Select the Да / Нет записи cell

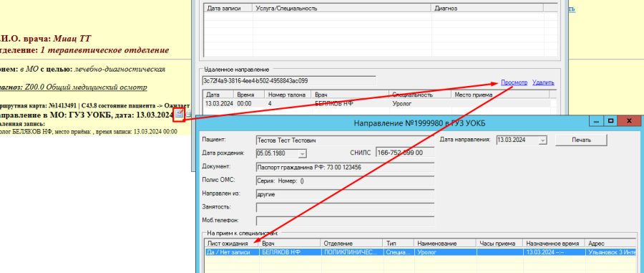232,252
